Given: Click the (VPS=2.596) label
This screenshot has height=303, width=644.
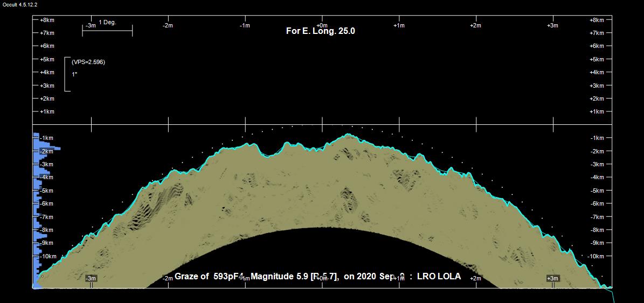Looking at the screenshot, I should (88, 62).
